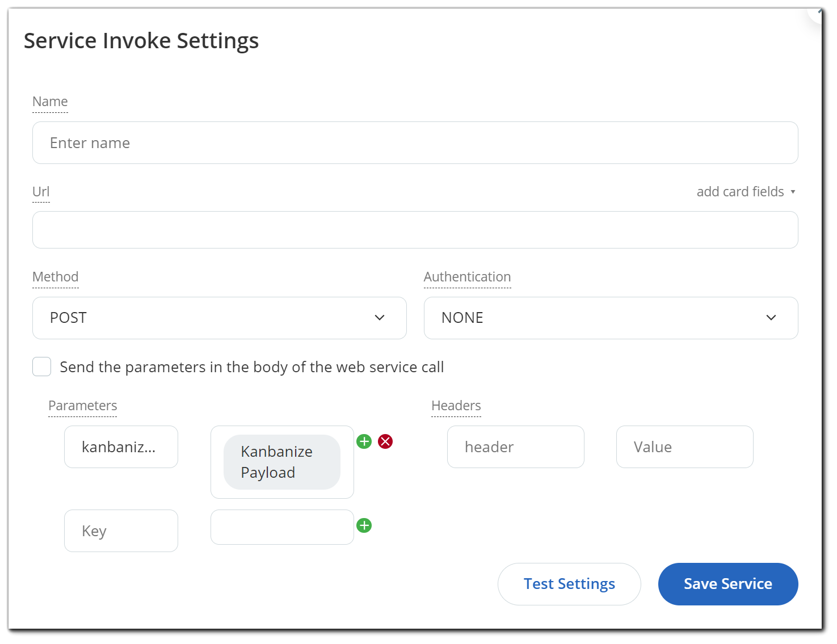Viewport: 837px width, 644px height.
Task: Click the Method label
Action: coord(56,277)
